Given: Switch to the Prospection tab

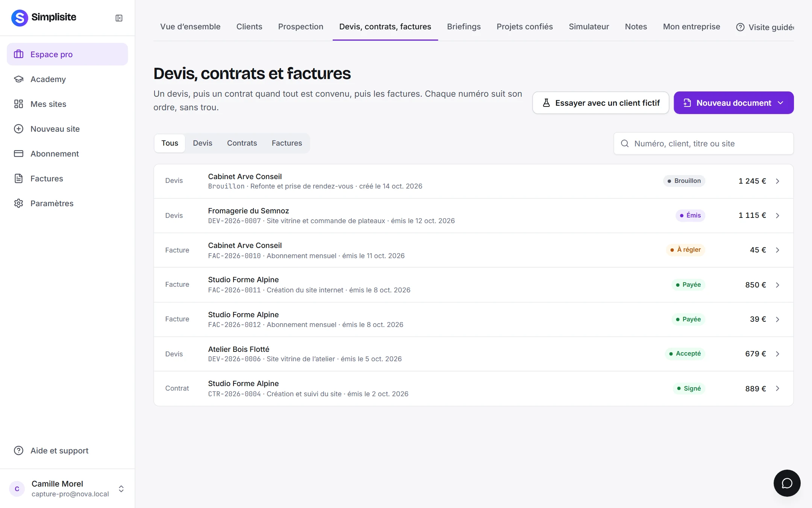Looking at the screenshot, I should (x=301, y=27).
